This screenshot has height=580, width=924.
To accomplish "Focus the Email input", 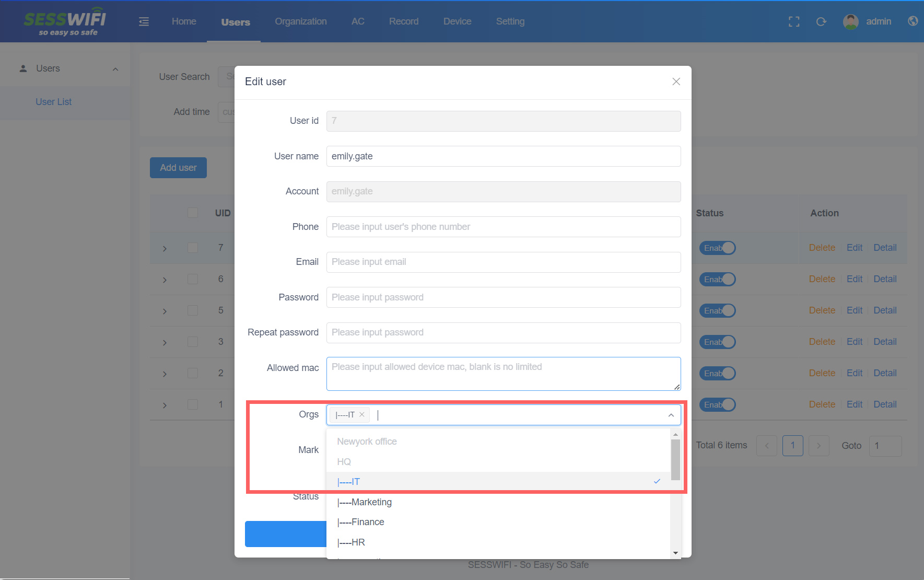I will click(x=504, y=262).
